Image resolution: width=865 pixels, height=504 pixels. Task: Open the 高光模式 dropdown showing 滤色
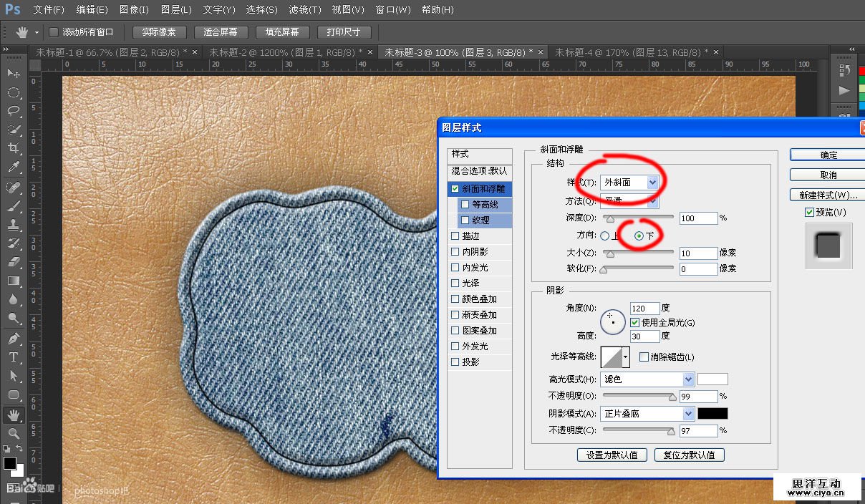click(x=647, y=379)
